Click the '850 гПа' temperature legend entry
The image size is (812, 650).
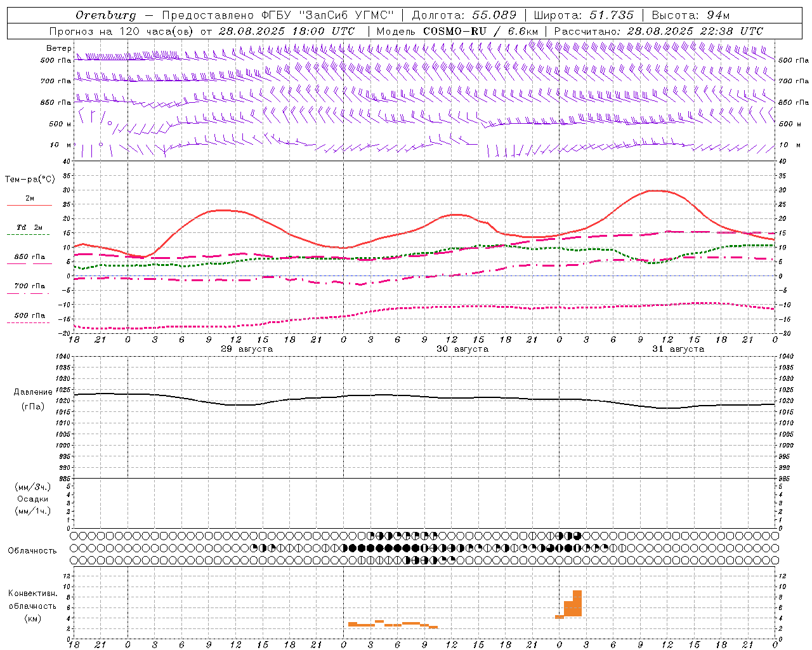tap(29, 257)
